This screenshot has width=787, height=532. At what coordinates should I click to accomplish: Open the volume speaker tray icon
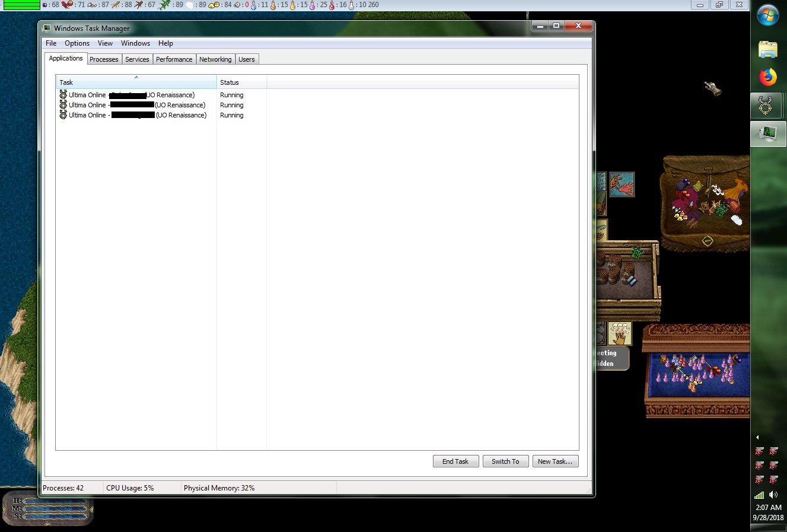point(773,495)
